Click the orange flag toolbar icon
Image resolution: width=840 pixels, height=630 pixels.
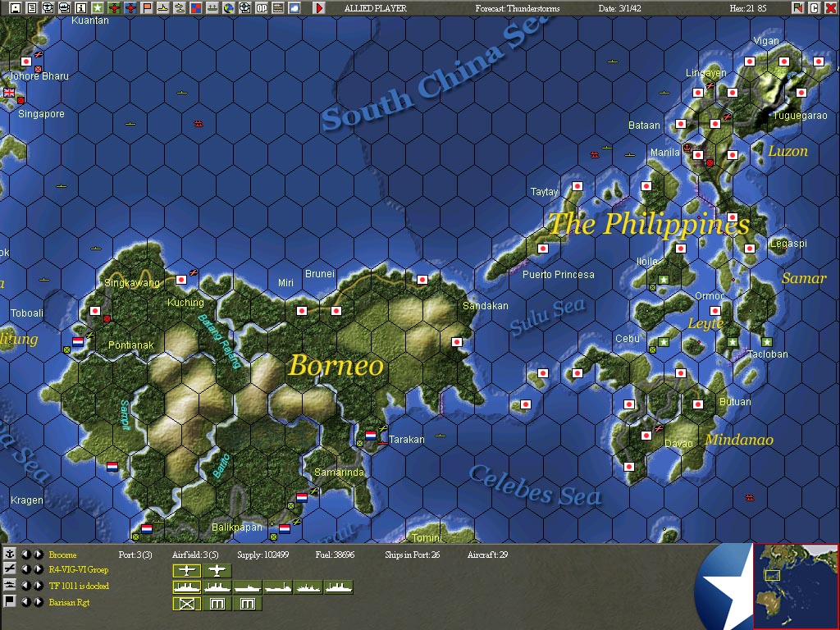[147, 7]
